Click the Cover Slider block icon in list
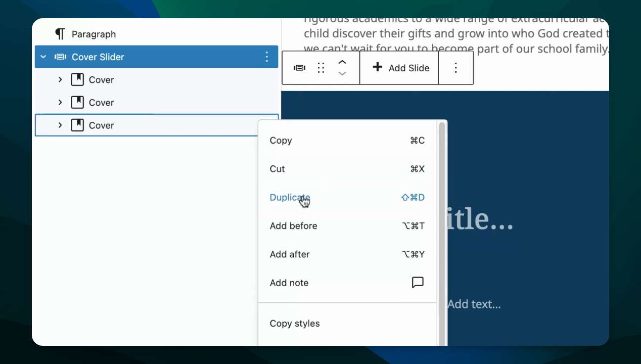641x364 pixels. pyautogui.click(x=60, y=57)
